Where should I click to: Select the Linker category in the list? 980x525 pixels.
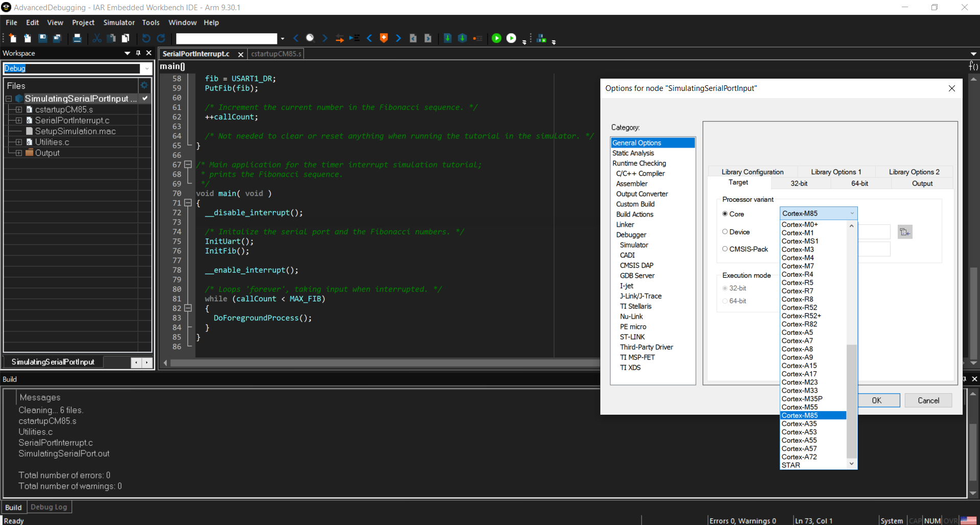click(x=625, y=225)
